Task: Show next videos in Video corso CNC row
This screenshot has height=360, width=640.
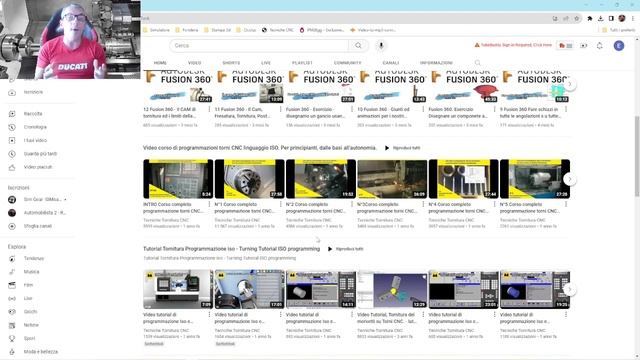Action: click(570, 179)
